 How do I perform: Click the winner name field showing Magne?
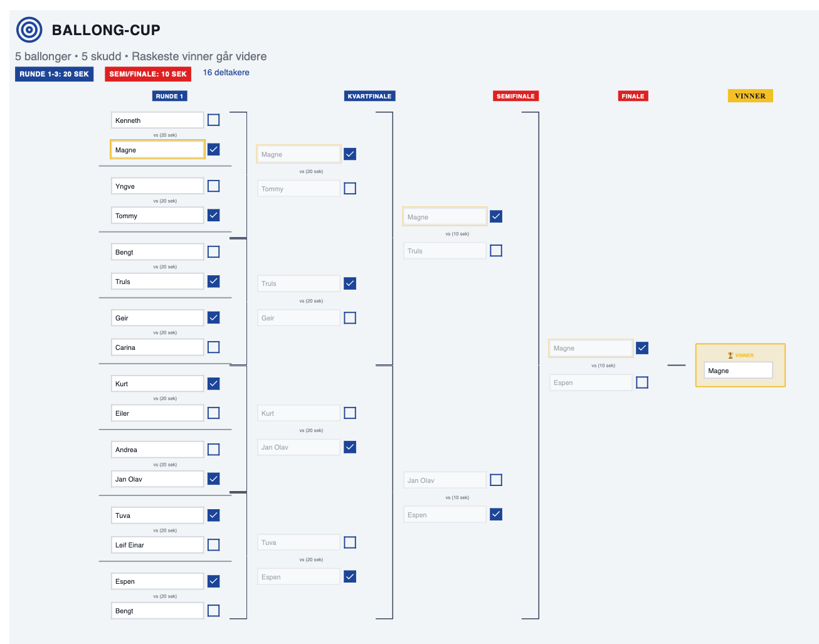point(737,371)
